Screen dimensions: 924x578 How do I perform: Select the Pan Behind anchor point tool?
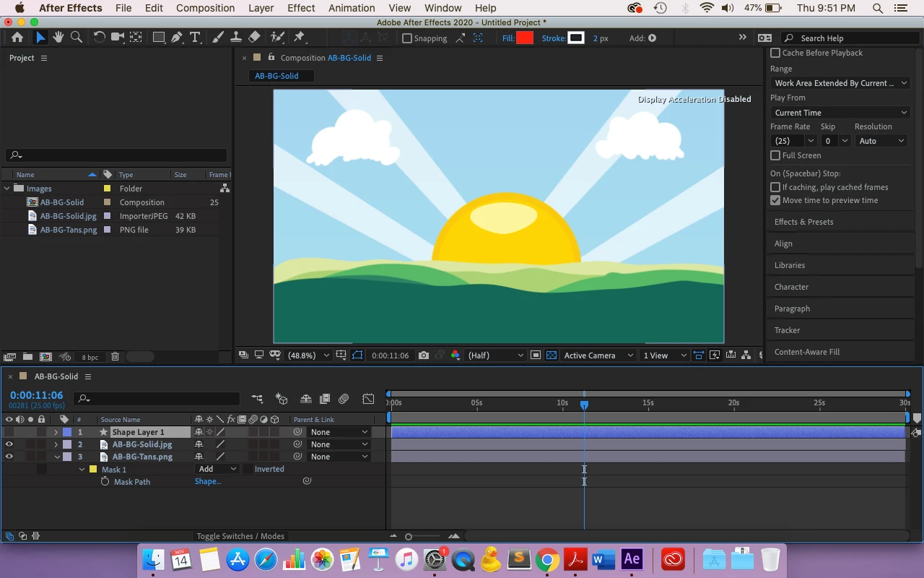[x=135, y=38]
